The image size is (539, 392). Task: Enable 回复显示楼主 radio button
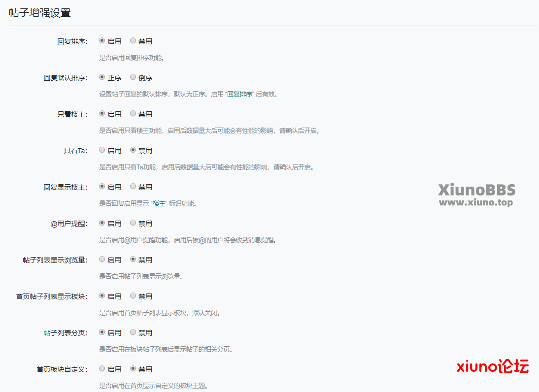pos(102,187)
